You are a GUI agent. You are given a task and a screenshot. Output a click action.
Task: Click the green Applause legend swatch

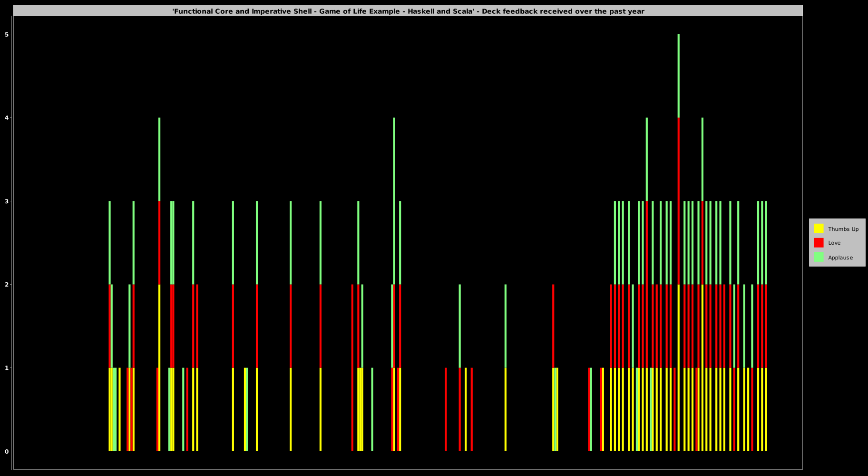pyautogui.click(x=819, y=257)
